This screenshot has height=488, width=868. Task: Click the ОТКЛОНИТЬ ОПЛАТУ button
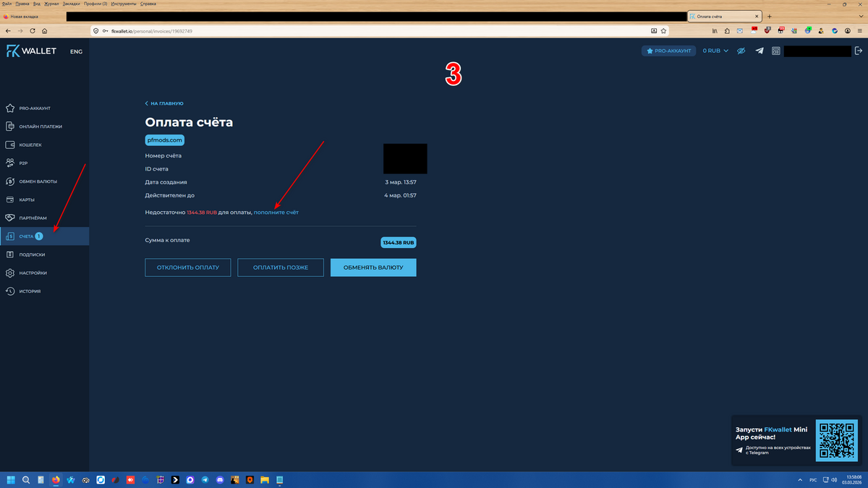[187, 267]
